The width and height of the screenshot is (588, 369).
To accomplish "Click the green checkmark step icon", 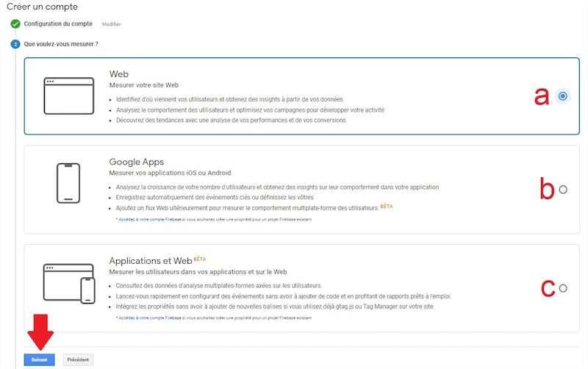I will click(15, 24).
